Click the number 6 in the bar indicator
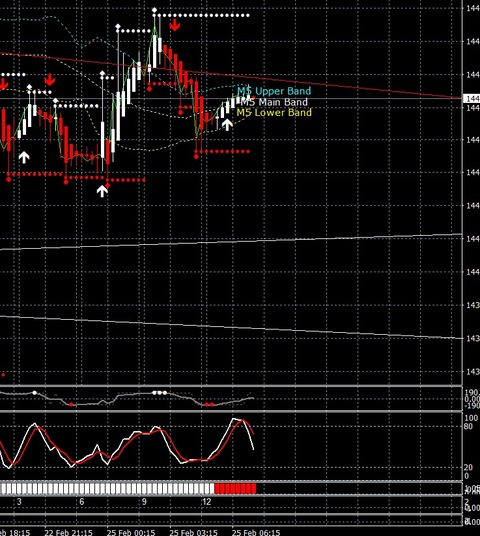 pyautogui.click(x=81, y=501)
